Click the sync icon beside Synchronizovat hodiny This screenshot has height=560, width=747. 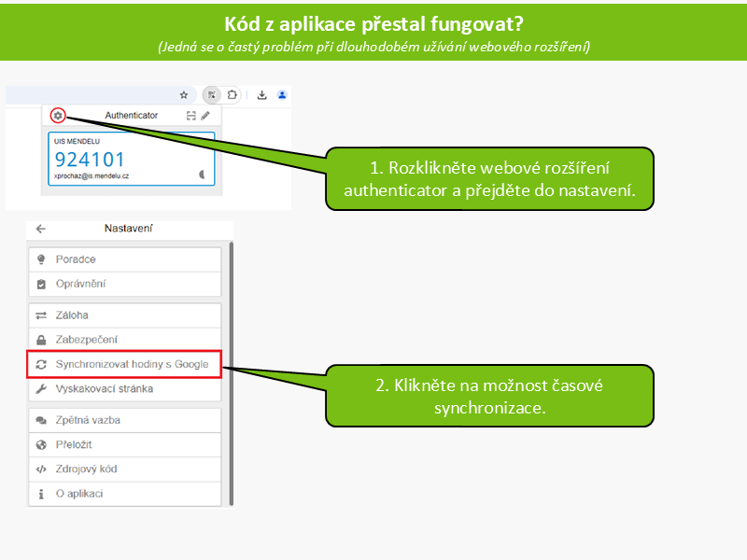click(x=41, y=365)
